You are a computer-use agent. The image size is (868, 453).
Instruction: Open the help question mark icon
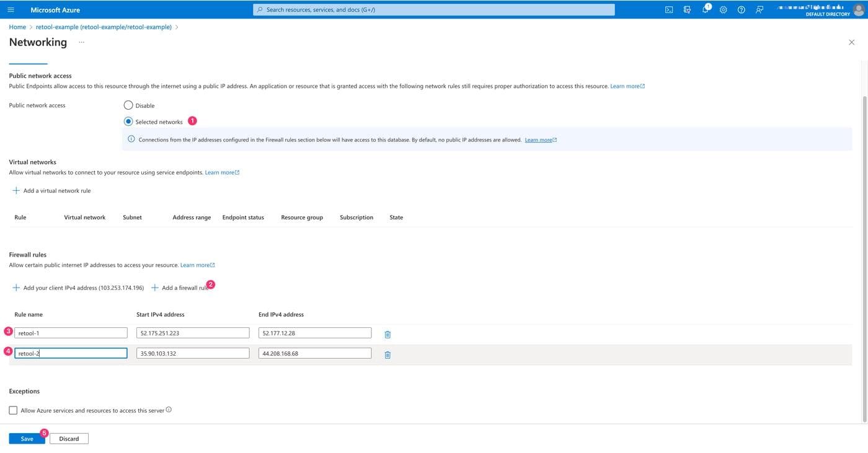coord(741,10)
